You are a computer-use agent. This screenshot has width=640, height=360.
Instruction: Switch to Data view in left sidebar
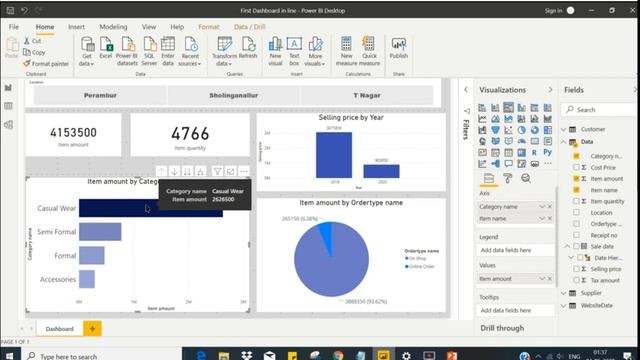8,106
